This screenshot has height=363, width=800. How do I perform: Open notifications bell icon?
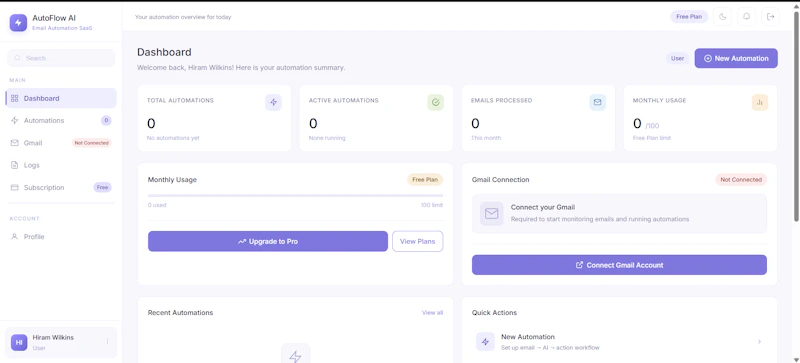(x=746, y=17)
